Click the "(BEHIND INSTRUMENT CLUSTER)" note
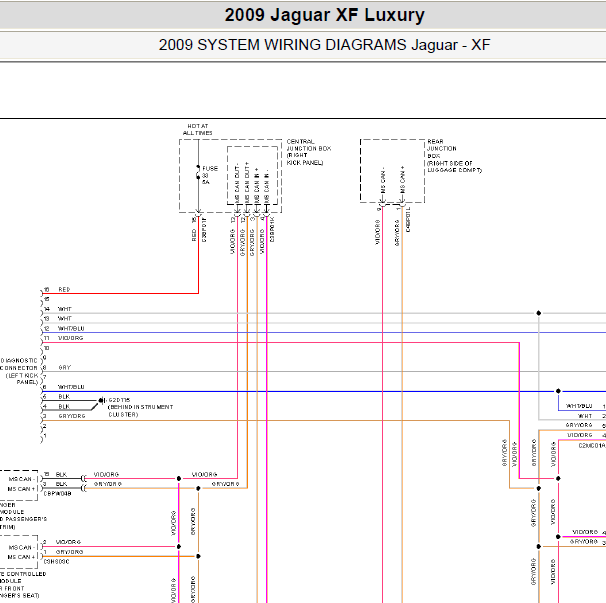The height and width of the screenshot is (603, 606). click(140, 411)
